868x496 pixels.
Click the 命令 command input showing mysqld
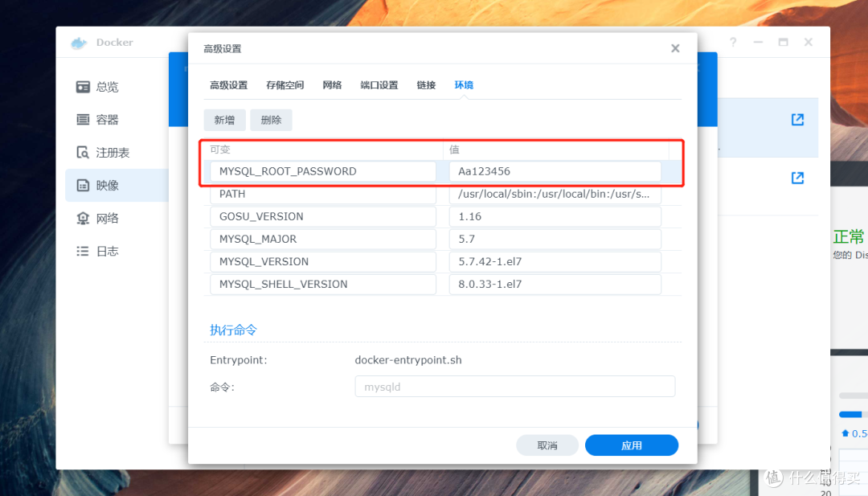pyautogui.click(x=515, y=387)
